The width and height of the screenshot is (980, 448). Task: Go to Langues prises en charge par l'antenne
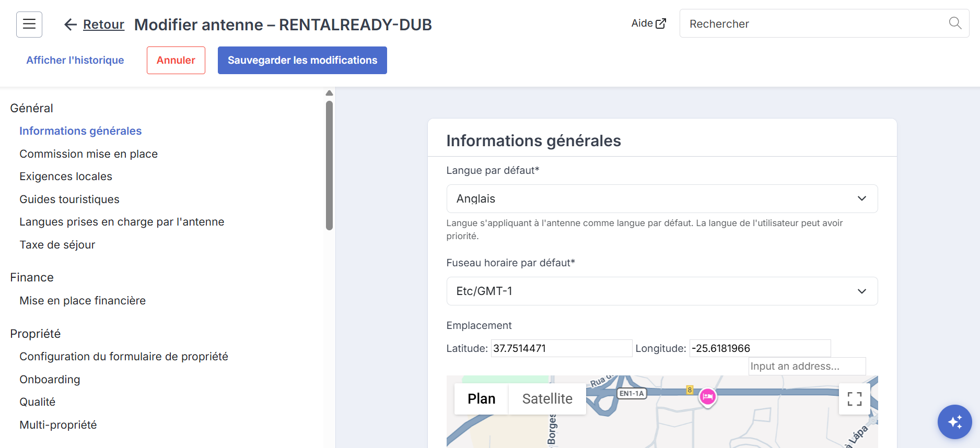(x=122, y=222)
